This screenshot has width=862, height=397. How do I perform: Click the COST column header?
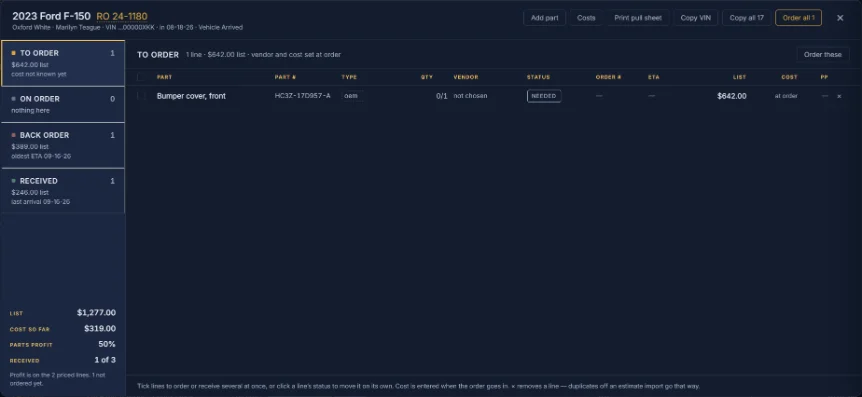tap(789, 77)
